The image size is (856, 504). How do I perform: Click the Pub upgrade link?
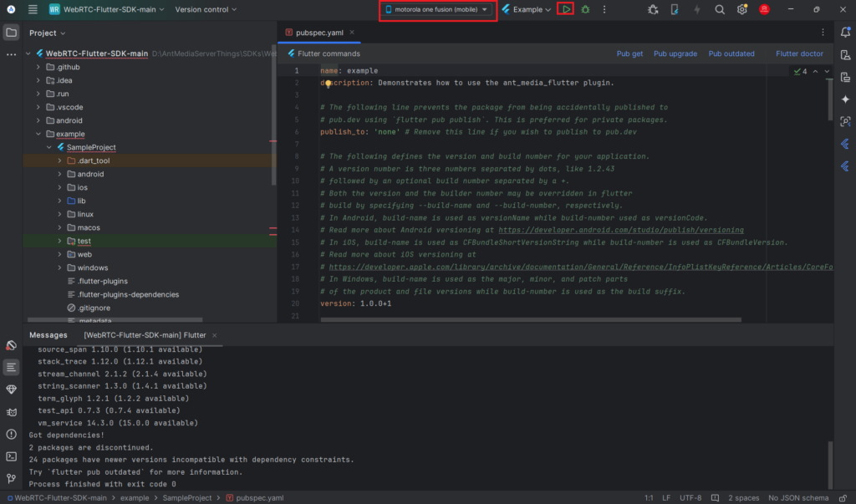tap(675, 53)
